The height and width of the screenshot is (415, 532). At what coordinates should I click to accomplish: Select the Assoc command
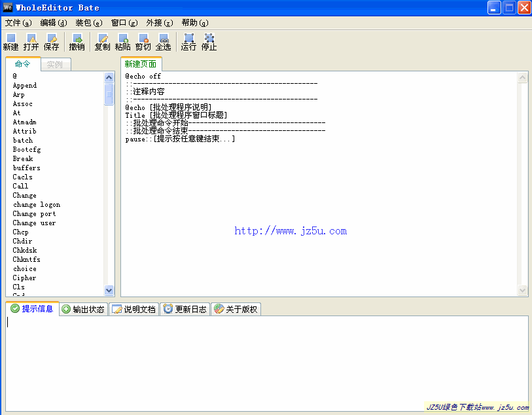click(x=22, y=103)
